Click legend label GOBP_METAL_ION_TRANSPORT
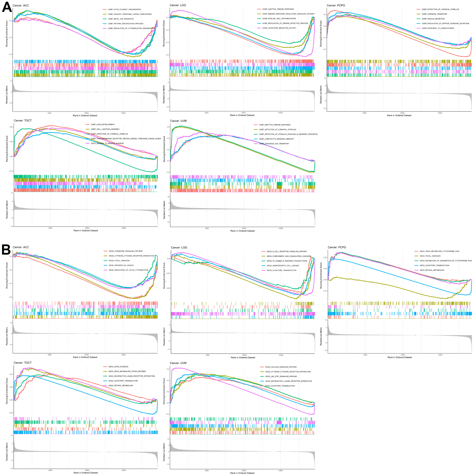This screenshot has width=474, height=476. click(121, 19)
